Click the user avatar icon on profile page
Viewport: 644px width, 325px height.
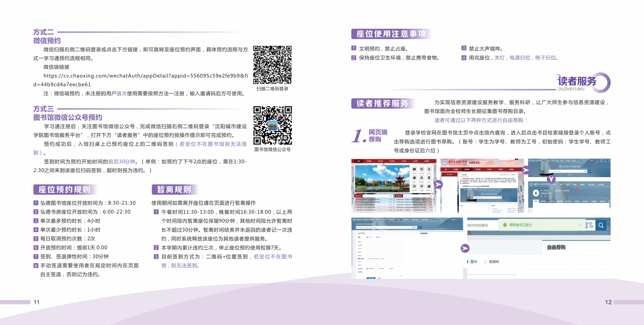click(x=536, y=193)
